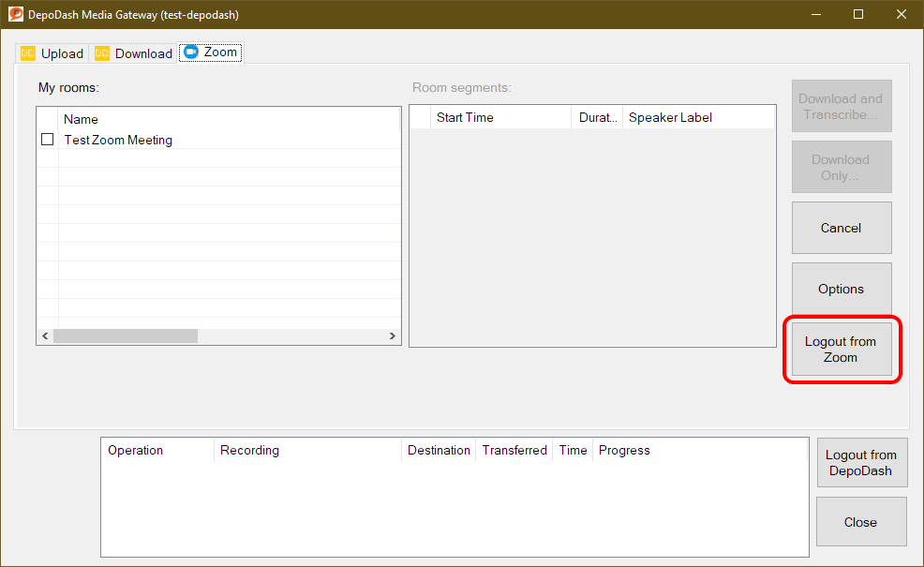Click the DepoDash app icon in title bar
This screenshot has height=567, width=924.
point(16,14)
